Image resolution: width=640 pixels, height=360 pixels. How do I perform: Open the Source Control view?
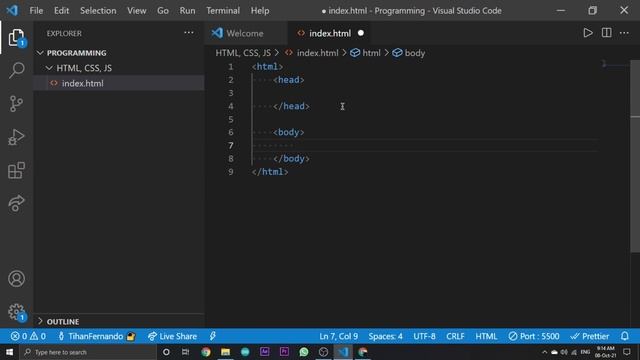point(16,104)
